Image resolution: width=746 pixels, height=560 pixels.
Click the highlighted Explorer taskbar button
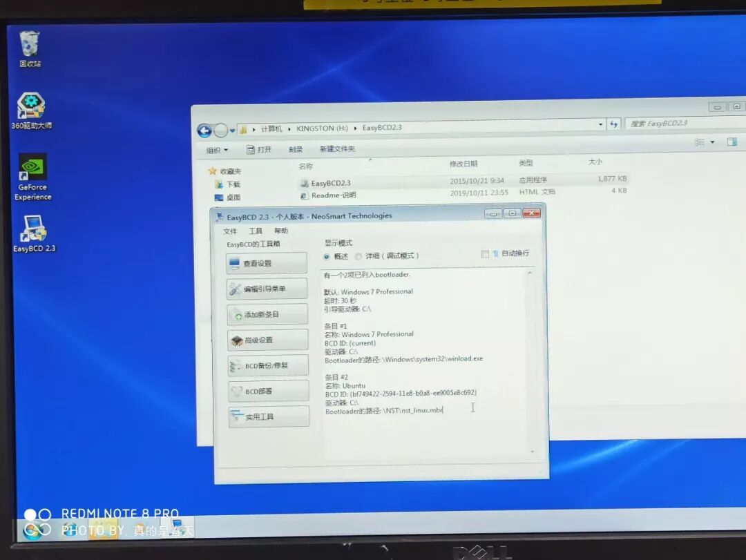[103, 529]
